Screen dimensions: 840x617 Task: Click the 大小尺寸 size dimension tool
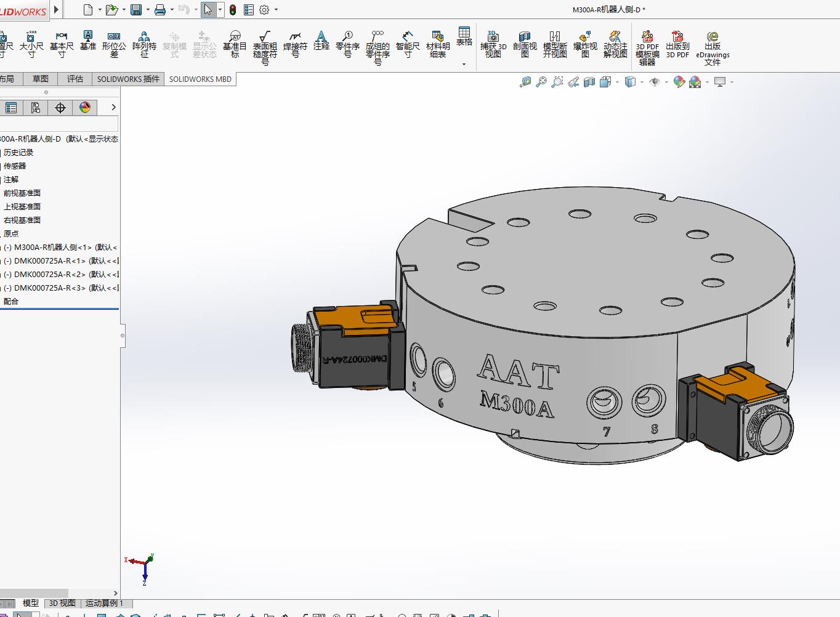point(31,45)
